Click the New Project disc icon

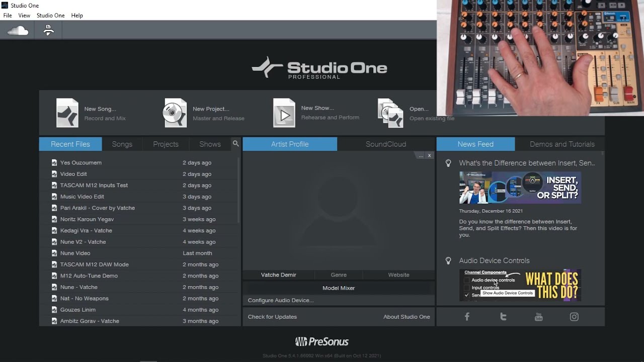(x=175, y=113)
